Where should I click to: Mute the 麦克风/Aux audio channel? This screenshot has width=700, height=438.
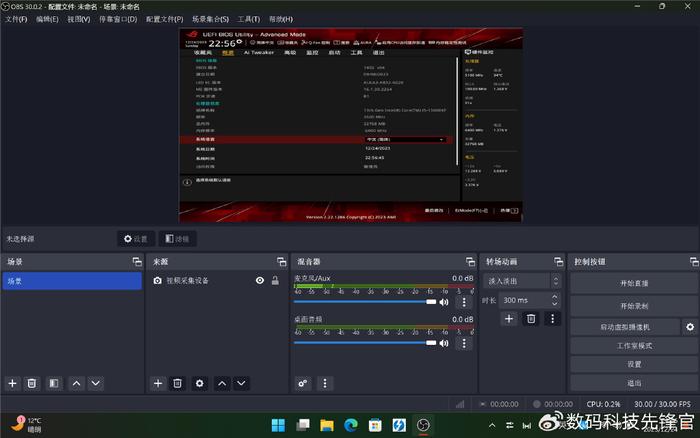444,302
